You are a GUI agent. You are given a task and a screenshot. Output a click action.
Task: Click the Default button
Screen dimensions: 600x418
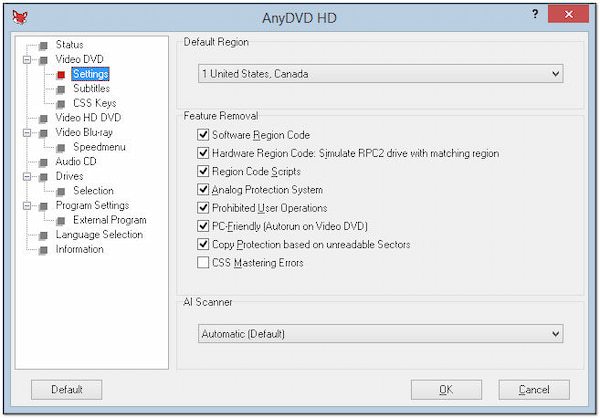pyautogui.click(x=67, y=390)
